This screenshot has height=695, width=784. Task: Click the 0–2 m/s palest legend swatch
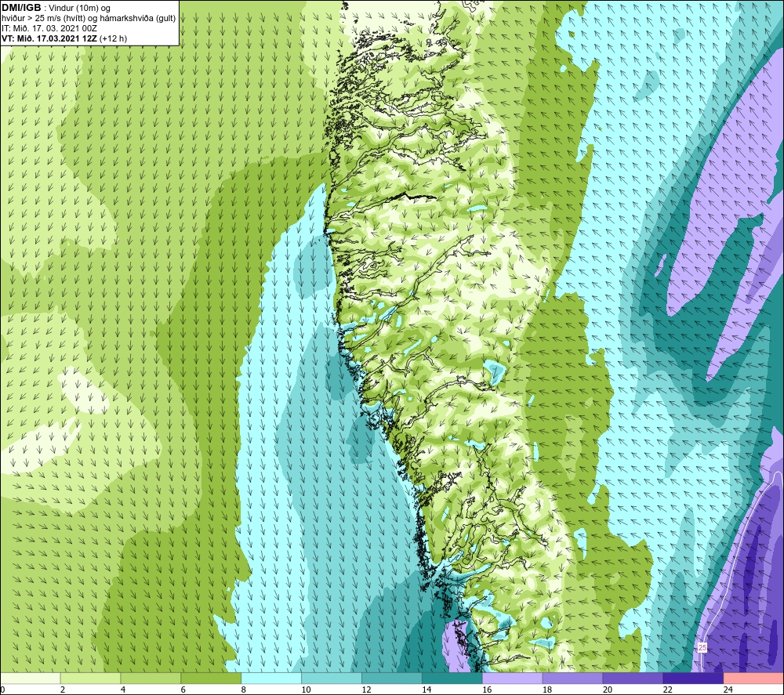click(31, 678)
